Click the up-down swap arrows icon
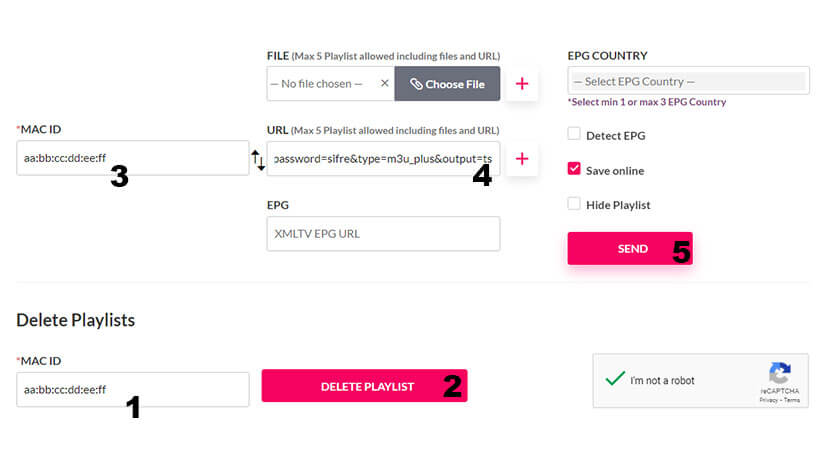 [258, 159]
